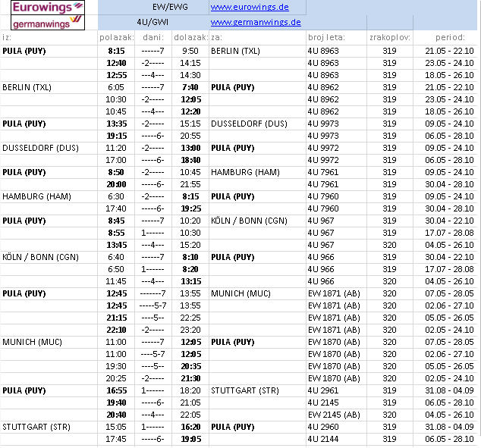Select departure time 10:45 from Berlin

coord(116,111)
